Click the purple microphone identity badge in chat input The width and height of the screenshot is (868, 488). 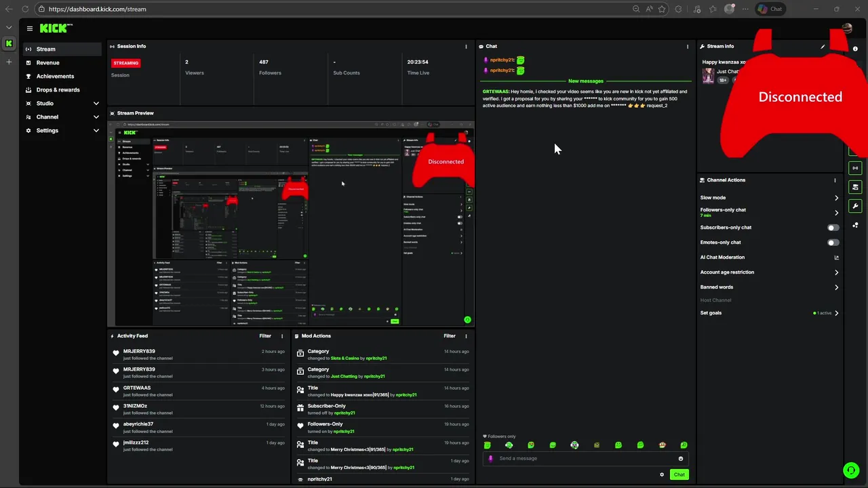coord(491,459)
